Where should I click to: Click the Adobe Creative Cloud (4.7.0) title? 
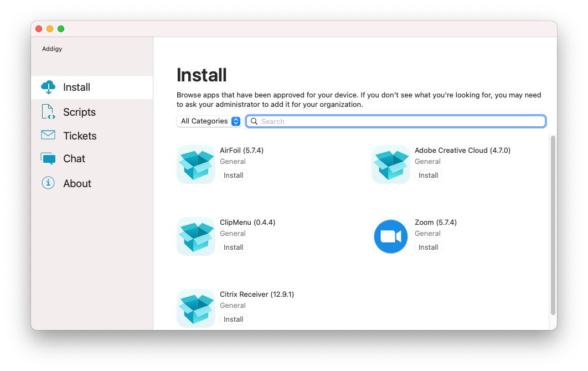tap(462, 151)
